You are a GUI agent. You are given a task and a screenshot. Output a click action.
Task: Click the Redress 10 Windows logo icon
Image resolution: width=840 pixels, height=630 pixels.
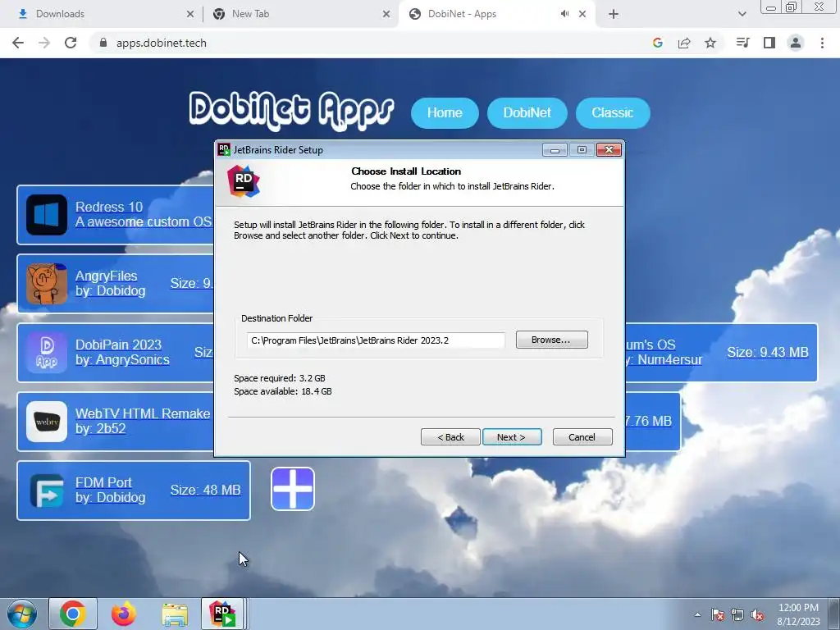click(47, 215)
